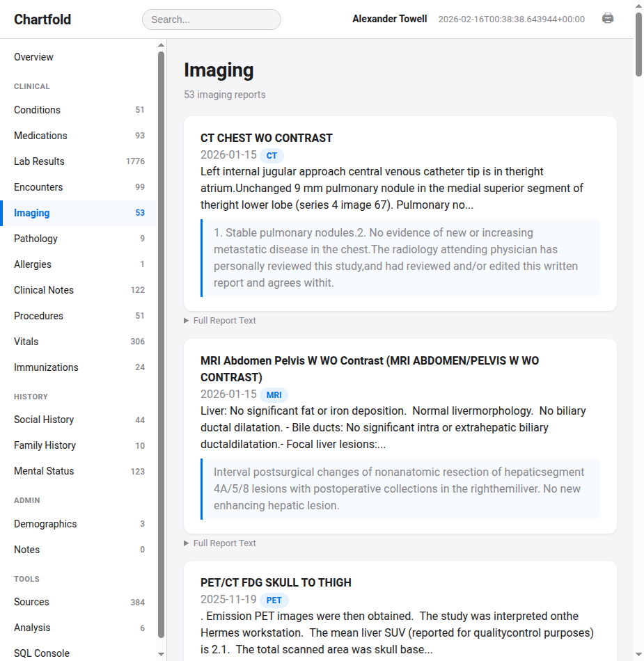
Task: Open the SQL Console tool
Action: click(42, 653)
